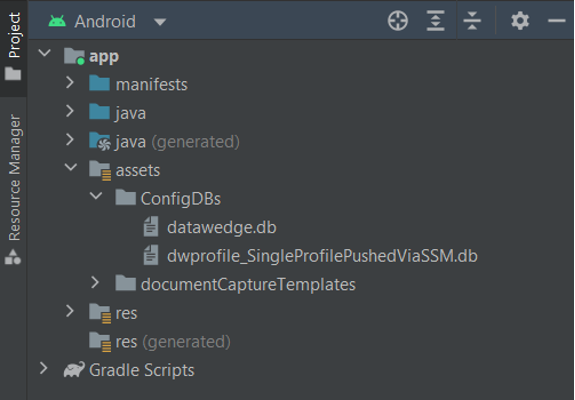Image resolution: width=575 pixels, height=400 pixels.
Task: Select the Android view label
Action: coord(105,21)
